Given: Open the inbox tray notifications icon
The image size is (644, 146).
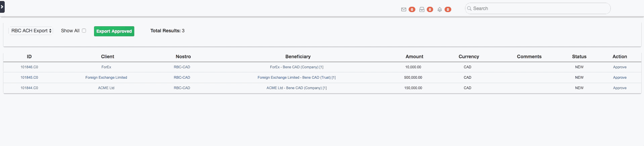Looking at the screenshot, I should click(x=422, y=9).
